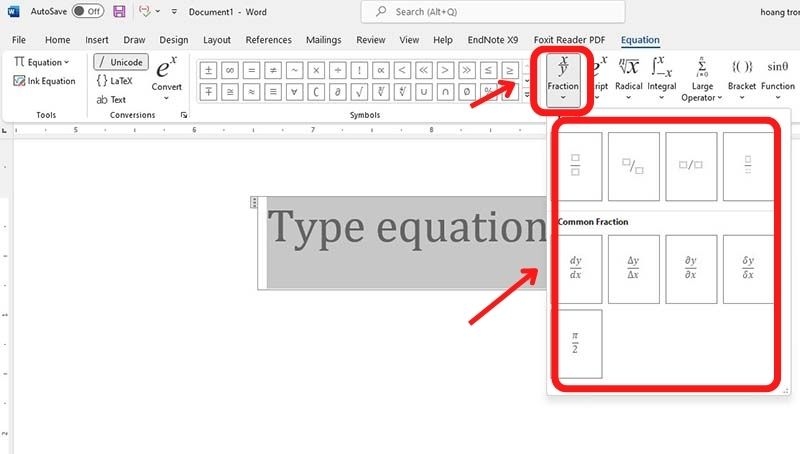800x454 pixels.
Task: Insert the division sign symbol
Action: [x=338, y=70]
